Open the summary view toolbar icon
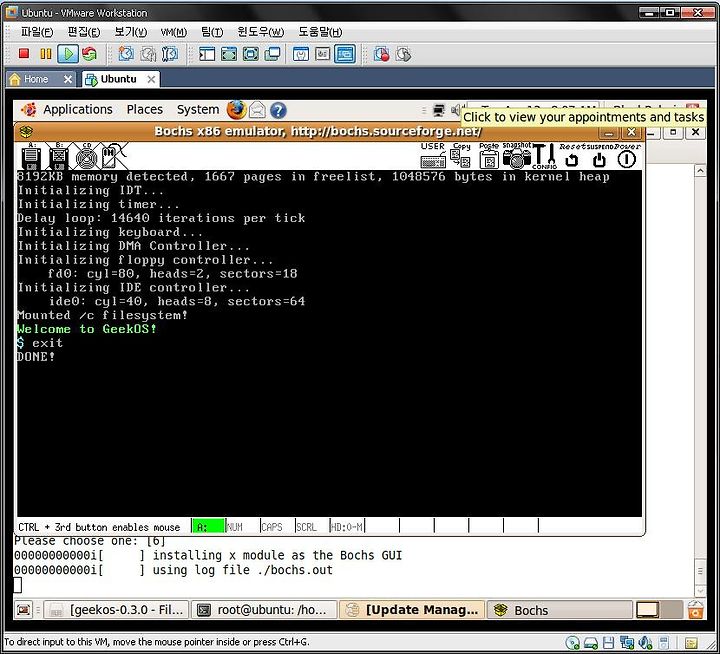 pos(301,54)
